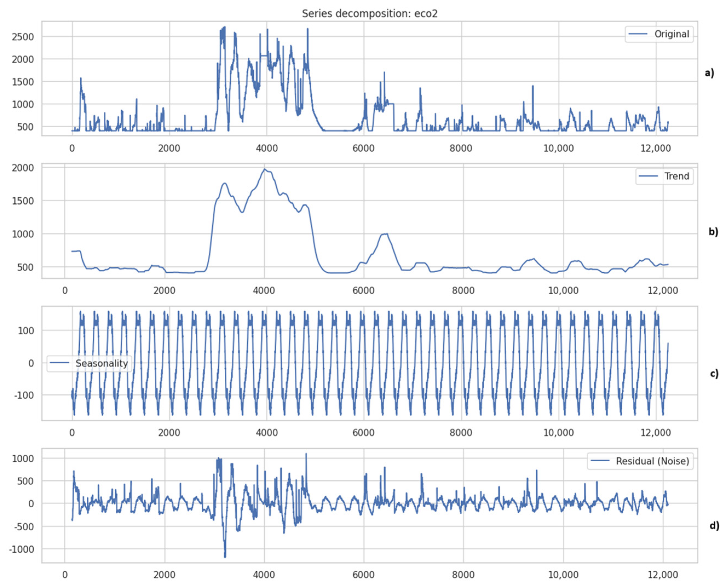Click the 'Seasonality' legend label
726x588 pixels.
pyautogui.click(x=102, y=364)
